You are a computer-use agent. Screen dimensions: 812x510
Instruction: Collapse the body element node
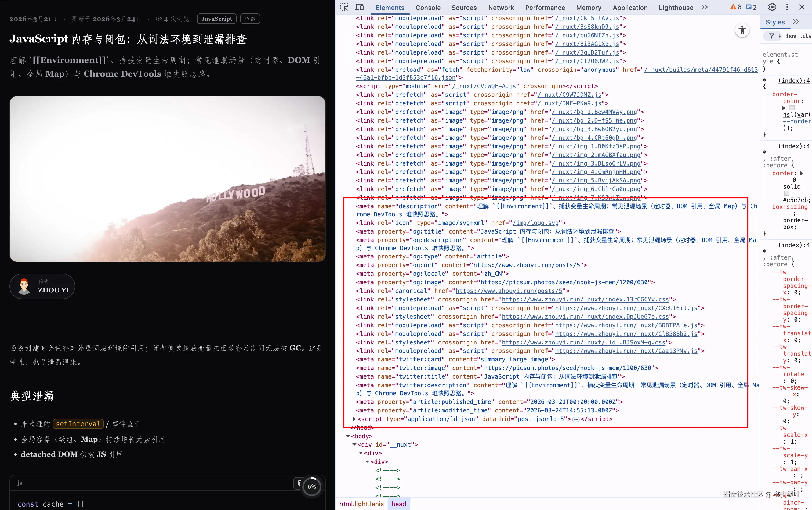[348, 436]
